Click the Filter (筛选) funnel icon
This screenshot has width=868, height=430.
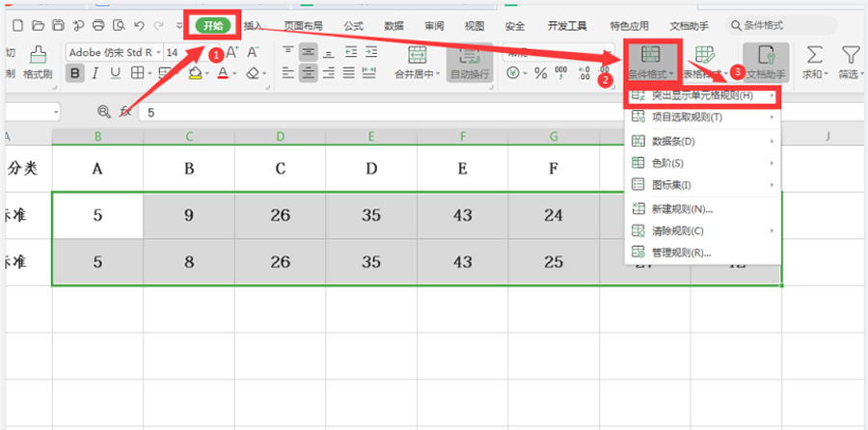[850, 55]
